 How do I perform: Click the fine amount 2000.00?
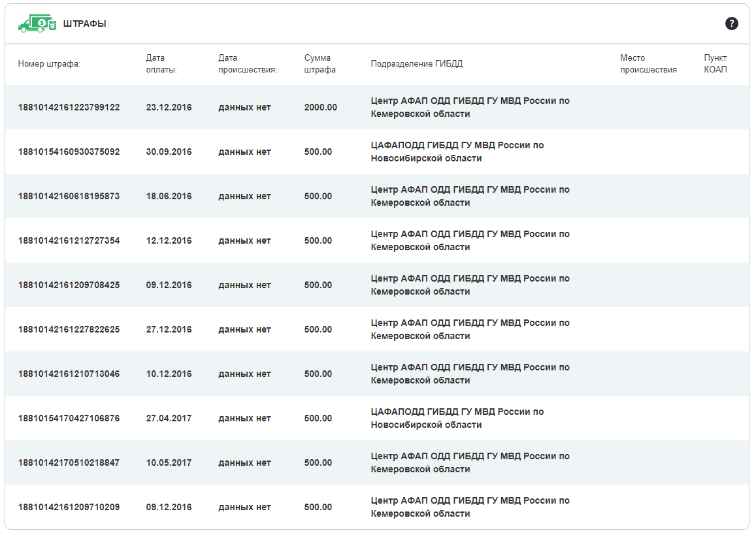click(x=321, y=108)
